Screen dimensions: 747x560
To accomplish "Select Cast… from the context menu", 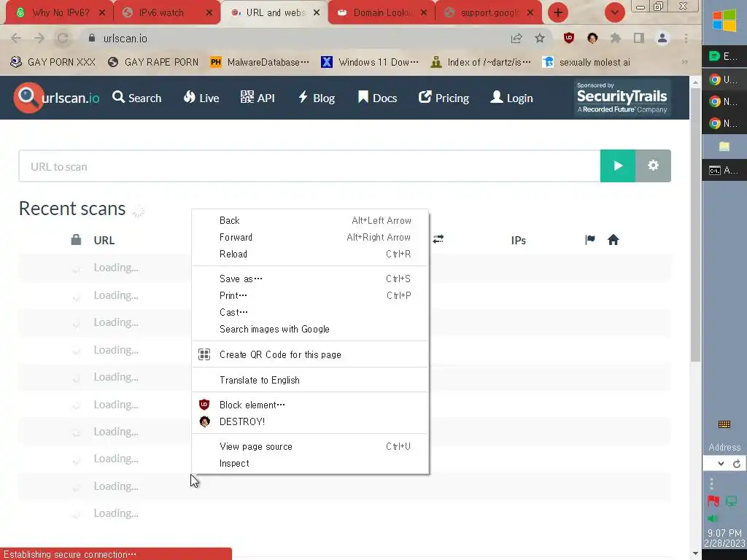I will (x=310, y=312).
